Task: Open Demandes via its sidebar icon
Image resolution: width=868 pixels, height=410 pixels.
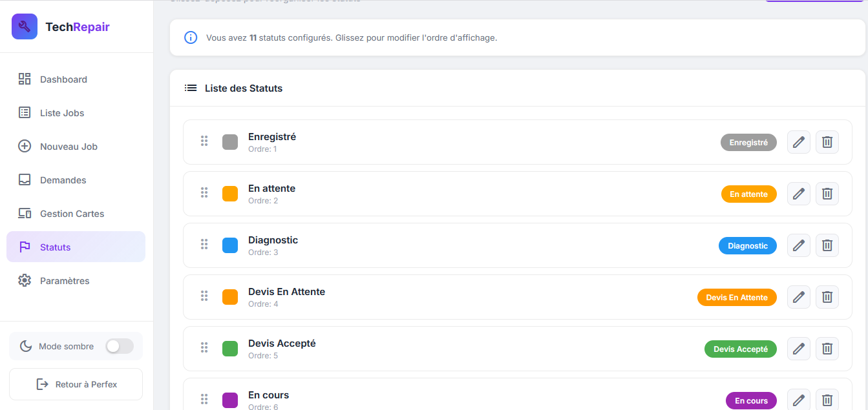Action: coord(25,179)
